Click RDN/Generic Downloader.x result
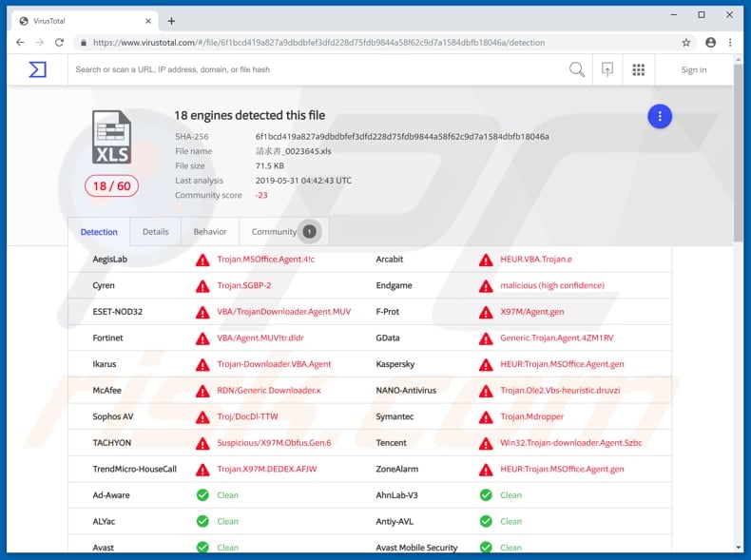Screen dimensions: 751x560 pos(269,391)
